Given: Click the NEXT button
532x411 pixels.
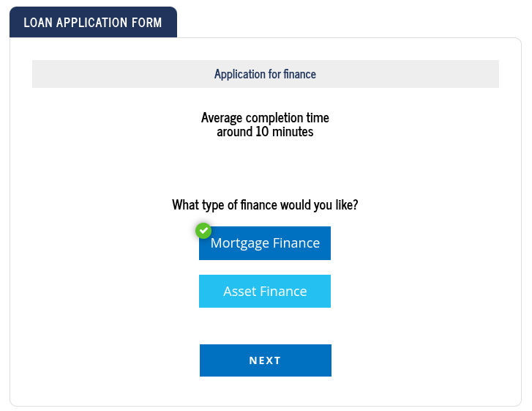Looking at the screenshot, I should click(266, 360).
